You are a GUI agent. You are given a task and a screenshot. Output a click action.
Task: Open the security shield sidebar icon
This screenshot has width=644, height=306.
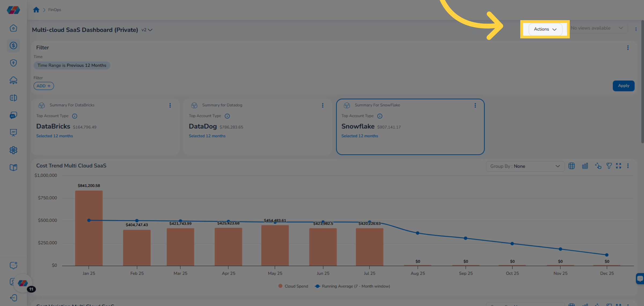(x=13, y=63)
